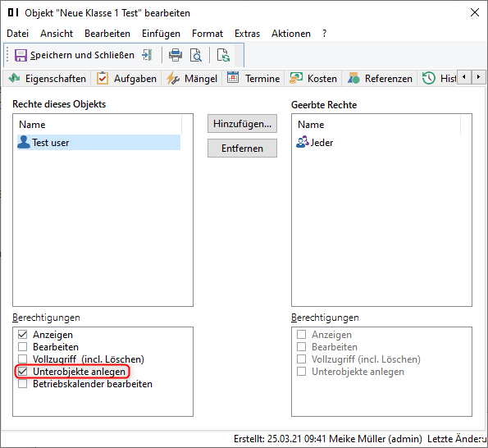
Task: Click the purple save disk icon
Action: 21,56
